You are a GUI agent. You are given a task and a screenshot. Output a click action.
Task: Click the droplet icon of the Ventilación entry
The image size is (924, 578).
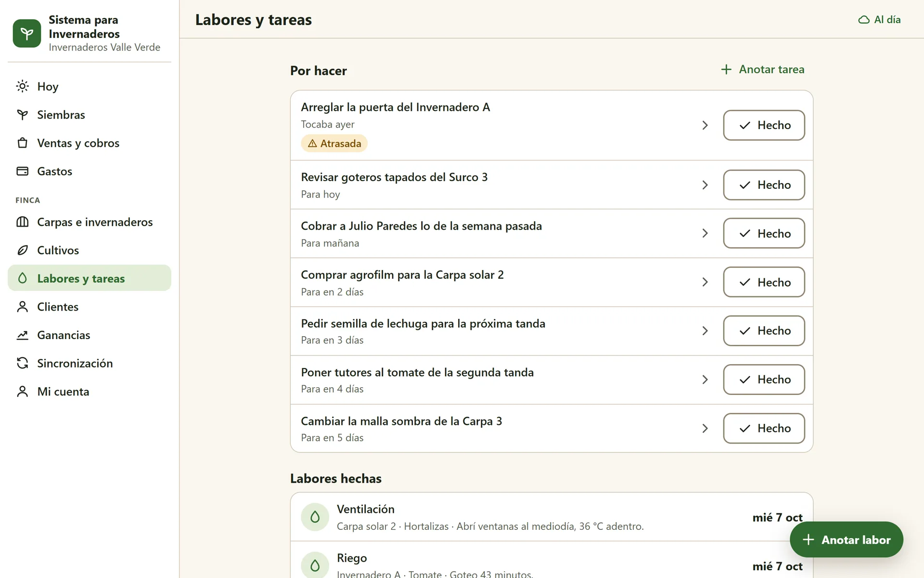pyautogui.click(x=315, y=517)
